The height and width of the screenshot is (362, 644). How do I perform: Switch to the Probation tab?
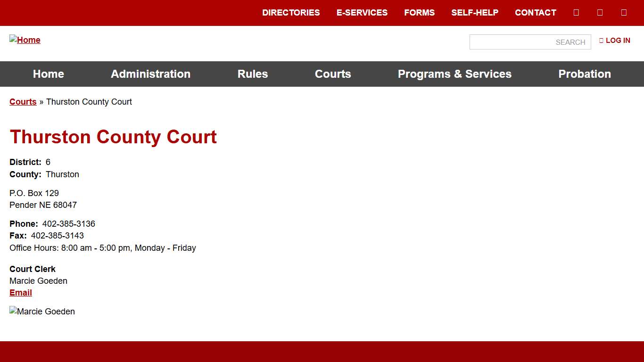tap(585, 74)
